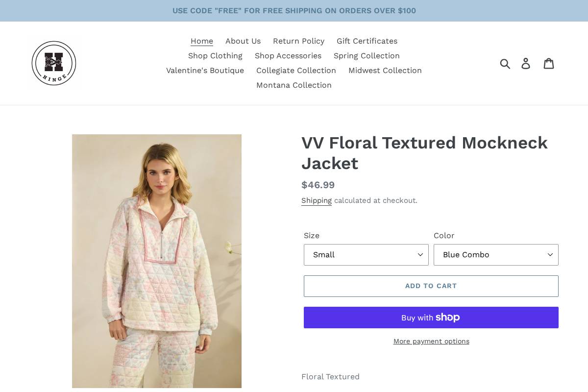
Task: Open the Shop Clothing menu
Action: tap(215, 56)
